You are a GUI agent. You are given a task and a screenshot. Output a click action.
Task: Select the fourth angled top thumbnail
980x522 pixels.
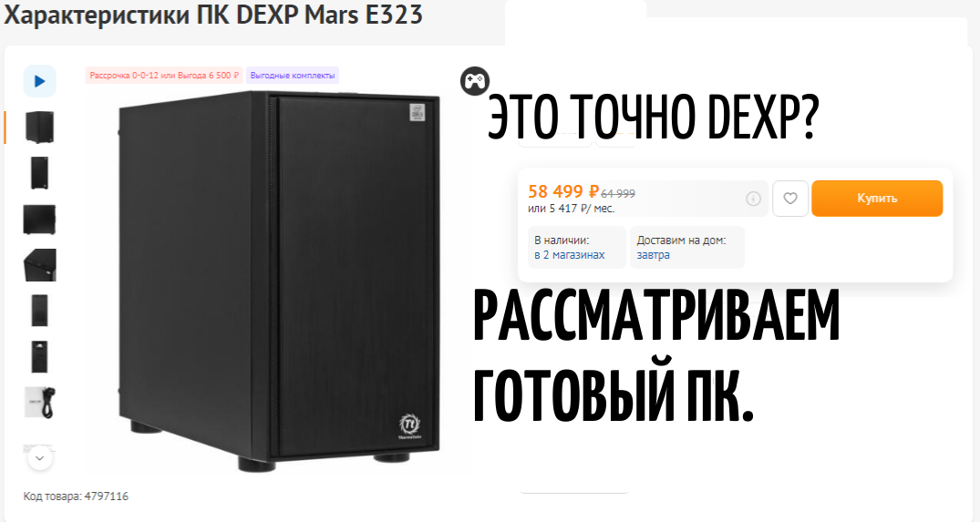[39, 265]
